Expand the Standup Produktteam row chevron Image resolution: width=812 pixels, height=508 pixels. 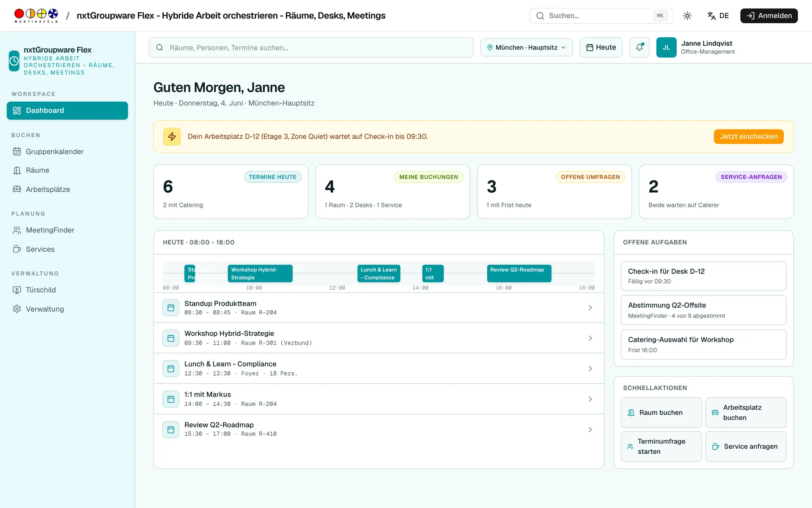click(590, 308)
